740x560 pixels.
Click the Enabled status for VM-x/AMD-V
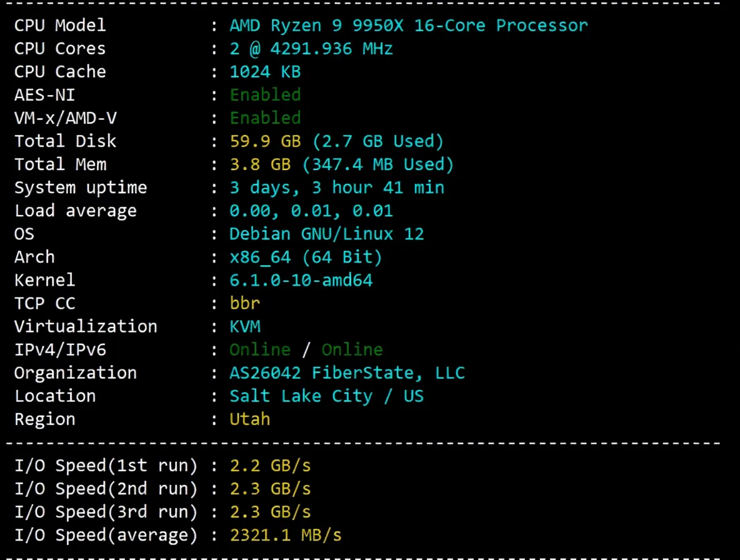265,117
